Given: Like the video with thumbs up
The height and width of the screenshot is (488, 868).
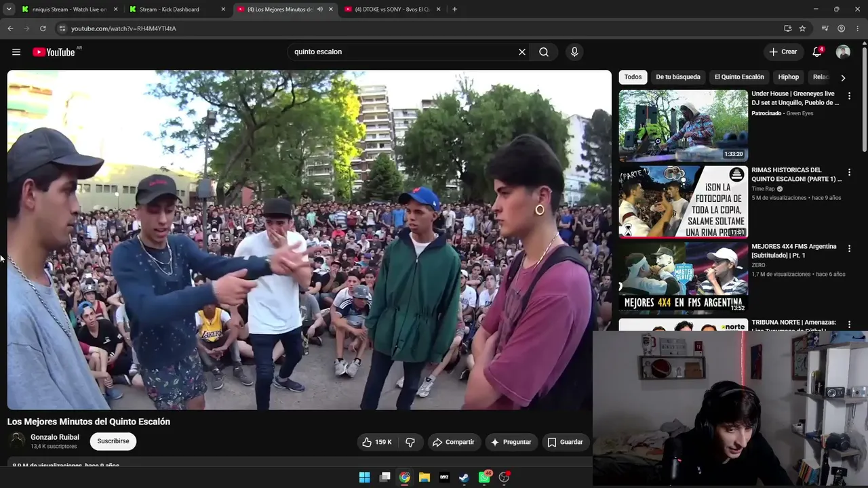Looking at the screenshot, I should click(x=377, y=442).
